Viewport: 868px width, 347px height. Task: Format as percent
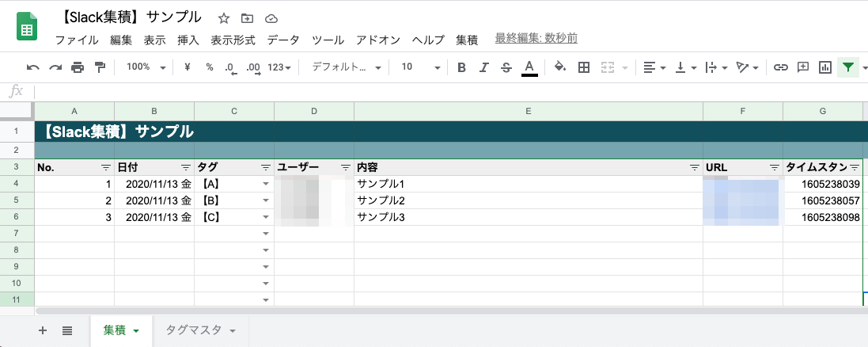tap(209, 67)
